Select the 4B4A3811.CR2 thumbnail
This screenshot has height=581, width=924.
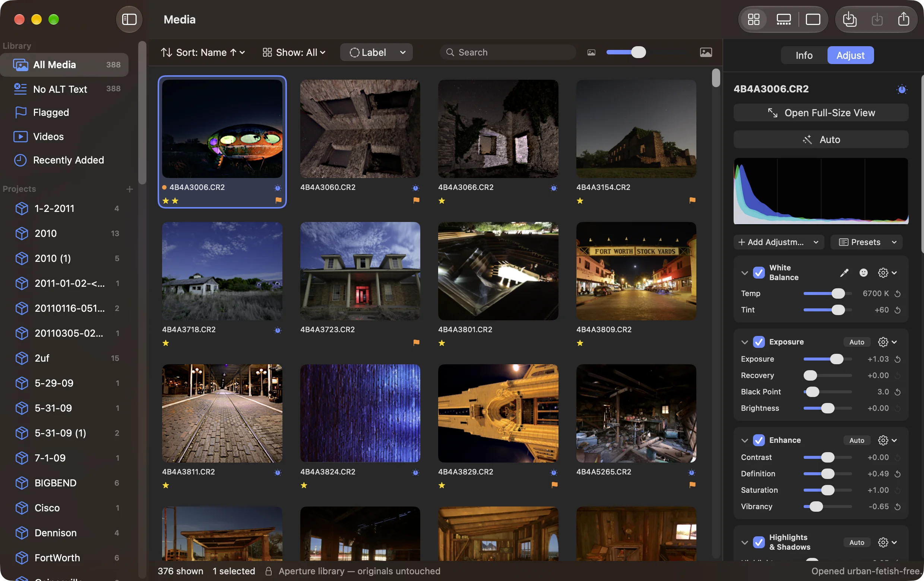[x=222, y=413]
